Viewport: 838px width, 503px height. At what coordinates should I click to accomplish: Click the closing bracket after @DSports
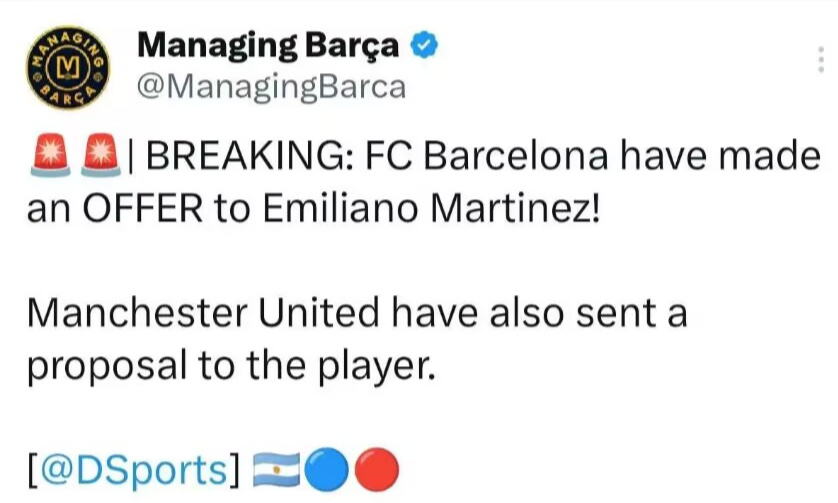pos(234,471)
